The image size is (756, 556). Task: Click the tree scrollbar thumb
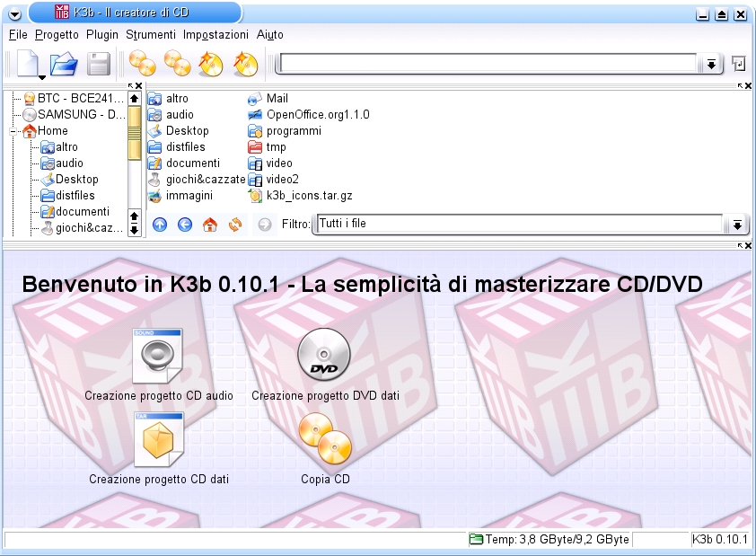pyautogui.click(x=134, y=134)
